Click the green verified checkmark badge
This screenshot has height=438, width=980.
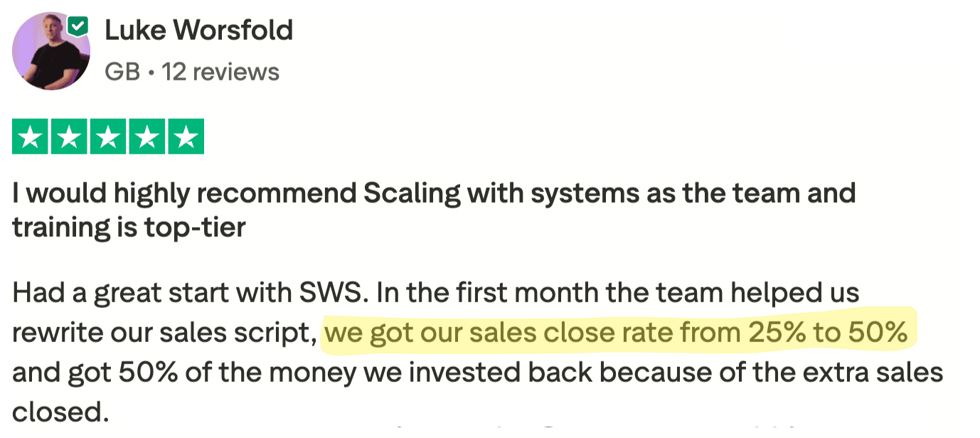pyautogui.click(x=78, y=27)
